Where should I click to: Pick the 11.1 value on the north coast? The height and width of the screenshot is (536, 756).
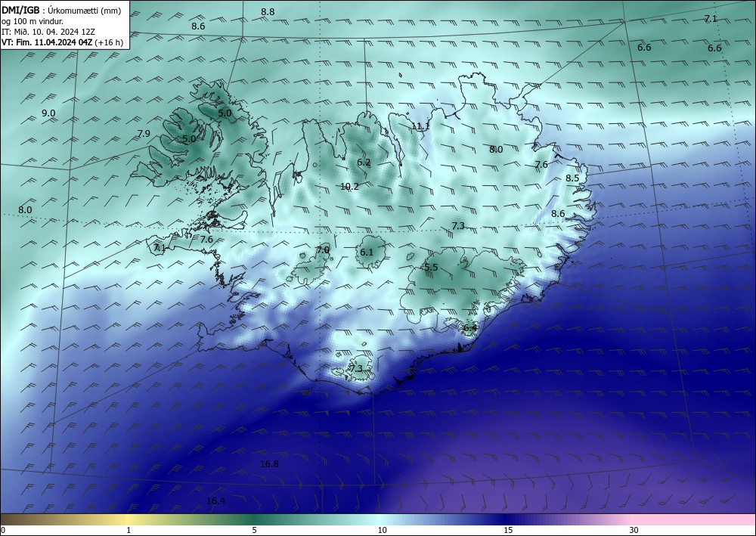420,126
